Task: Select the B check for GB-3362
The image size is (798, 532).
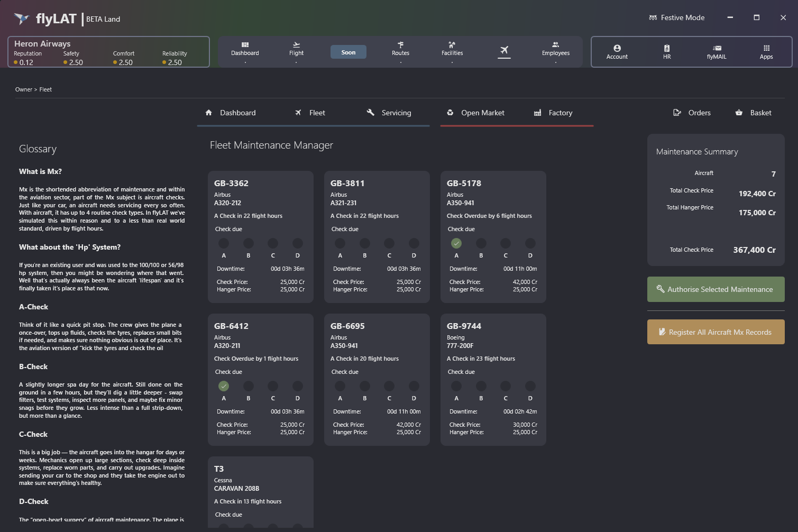Action: coord(249,243)
